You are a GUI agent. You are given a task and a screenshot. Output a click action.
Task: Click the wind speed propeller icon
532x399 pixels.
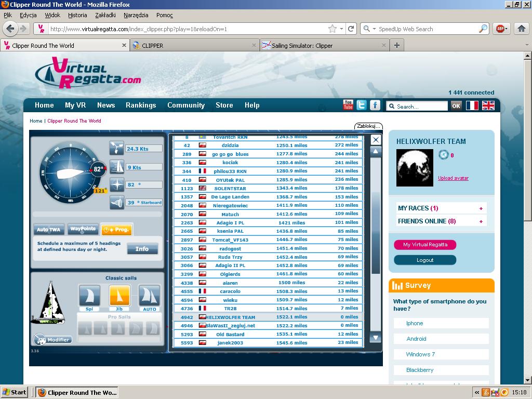pos(117,148)
